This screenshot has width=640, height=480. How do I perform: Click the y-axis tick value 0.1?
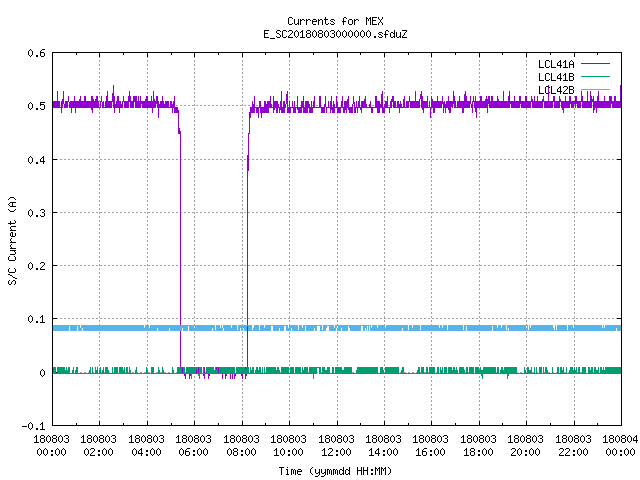[x=36, y=319]
